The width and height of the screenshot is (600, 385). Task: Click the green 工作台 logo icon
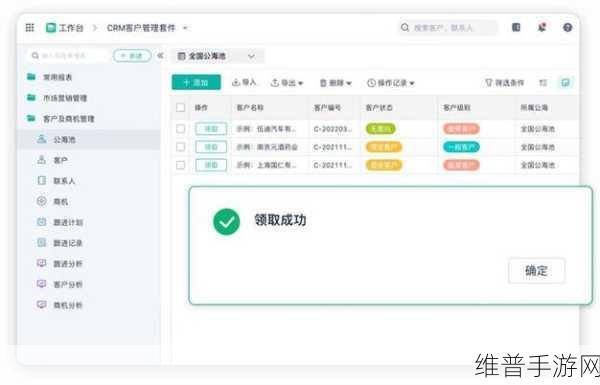click(x=51, y=28)
